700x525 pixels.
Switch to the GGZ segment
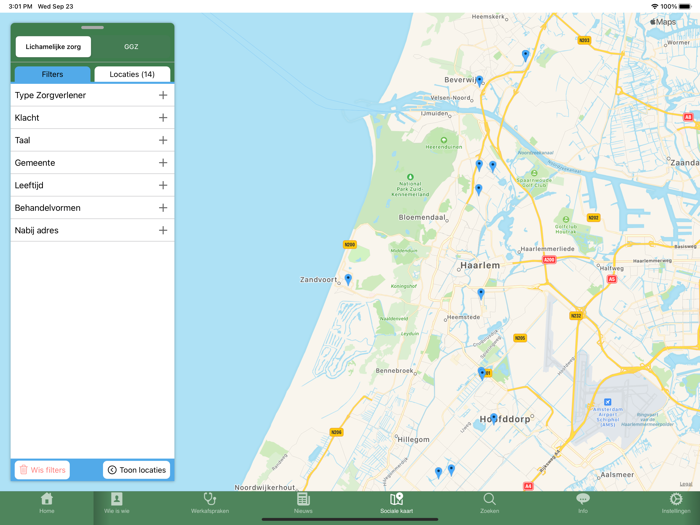click(131, 46)
